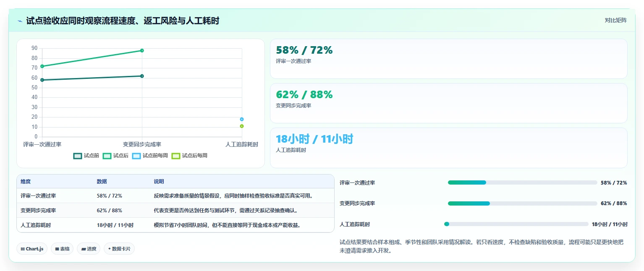Click the 试点前 chart point at value 58

click(x=42, y=80)
